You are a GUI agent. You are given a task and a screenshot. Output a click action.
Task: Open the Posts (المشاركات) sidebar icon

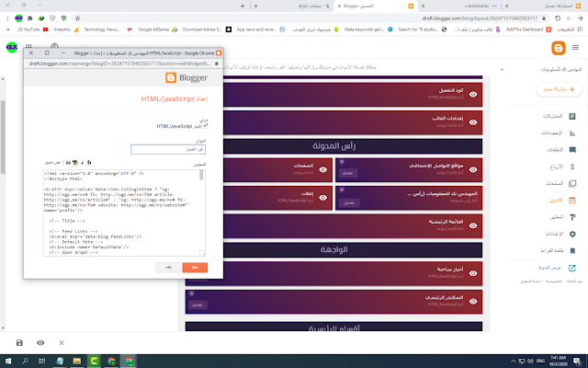[x=572, y=117]
